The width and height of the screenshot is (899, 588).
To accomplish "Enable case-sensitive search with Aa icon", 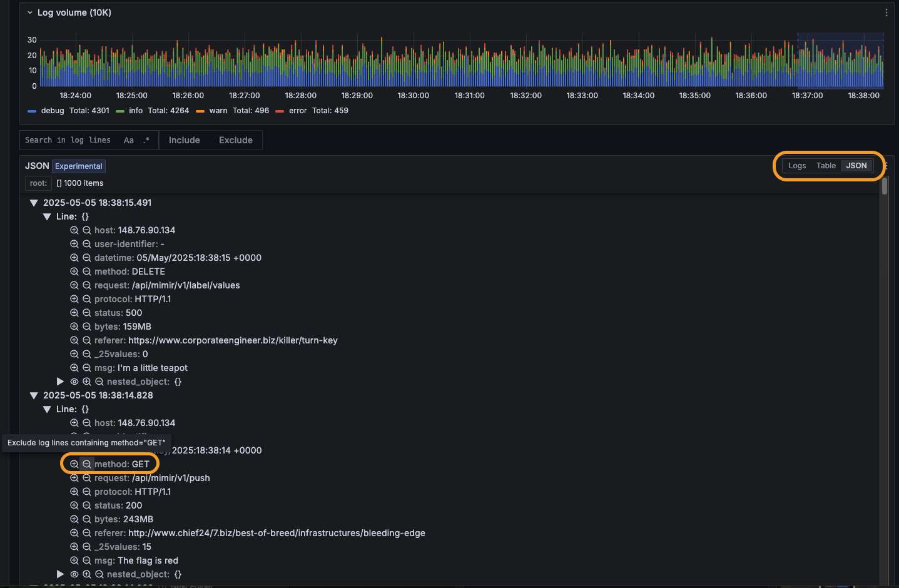I will point(129,140).
